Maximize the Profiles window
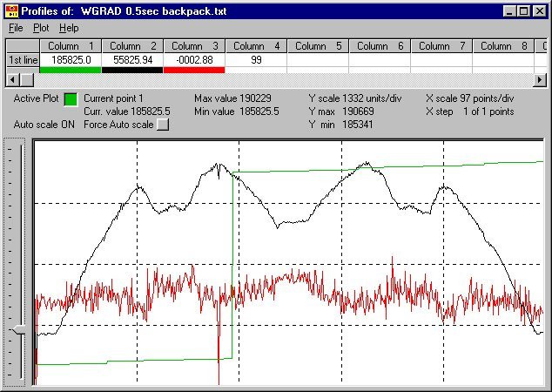The width and height of the screenshot is (552, 392). point(524,10)
